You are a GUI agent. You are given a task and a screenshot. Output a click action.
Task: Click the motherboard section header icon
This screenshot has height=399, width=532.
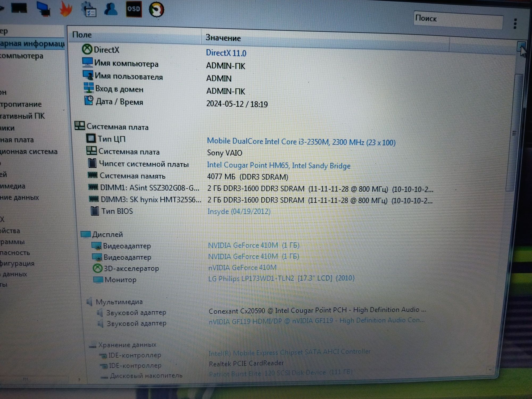click(80, 126)
